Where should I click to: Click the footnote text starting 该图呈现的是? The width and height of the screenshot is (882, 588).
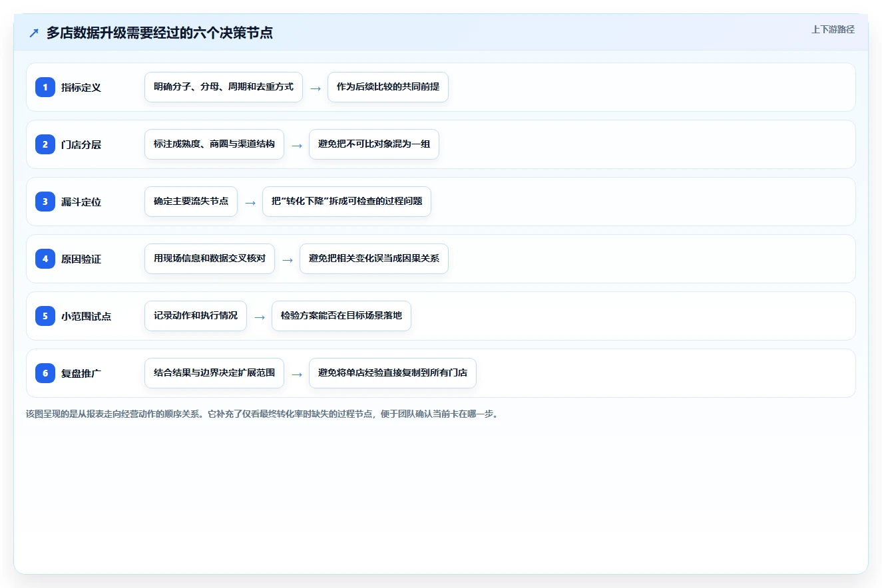click(x=262, y=414)
